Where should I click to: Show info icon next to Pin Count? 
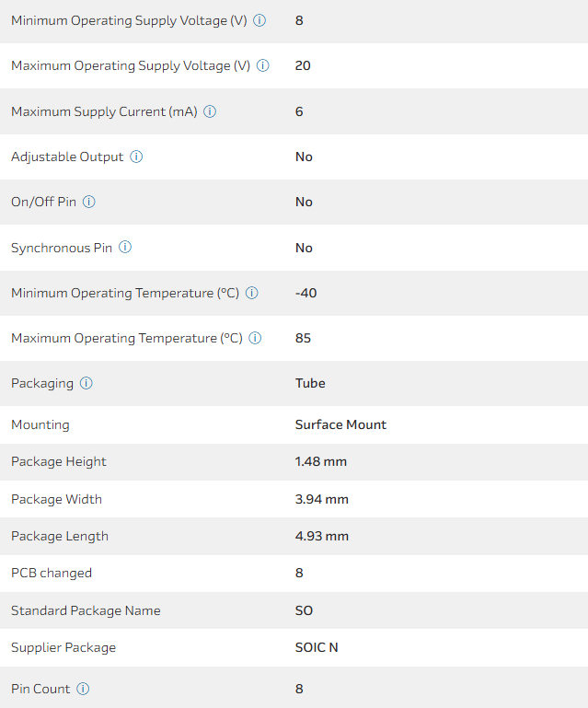pyautogui.click(x=83, y=689)
